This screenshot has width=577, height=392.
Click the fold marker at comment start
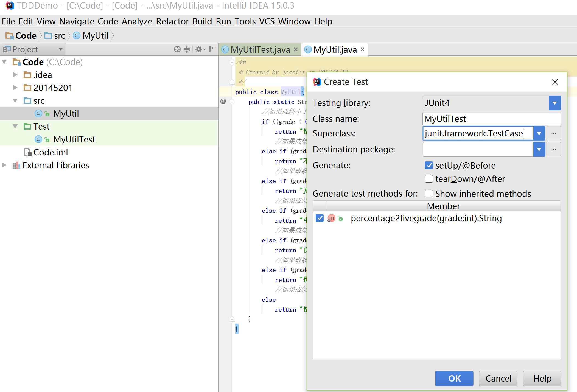(x=232, y=62)
